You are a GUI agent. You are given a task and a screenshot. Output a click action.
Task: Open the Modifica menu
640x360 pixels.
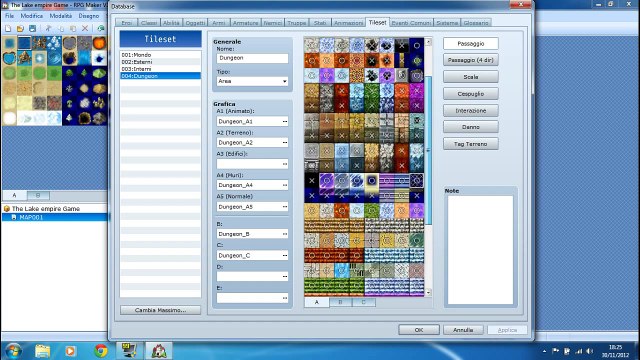coord(32,16)
